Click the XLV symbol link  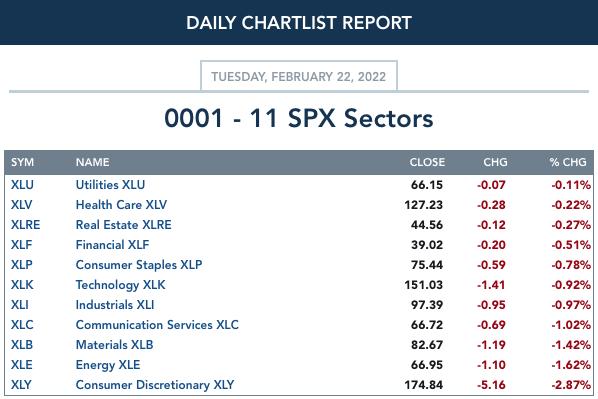pyautogui.click(x=21, y=205)
